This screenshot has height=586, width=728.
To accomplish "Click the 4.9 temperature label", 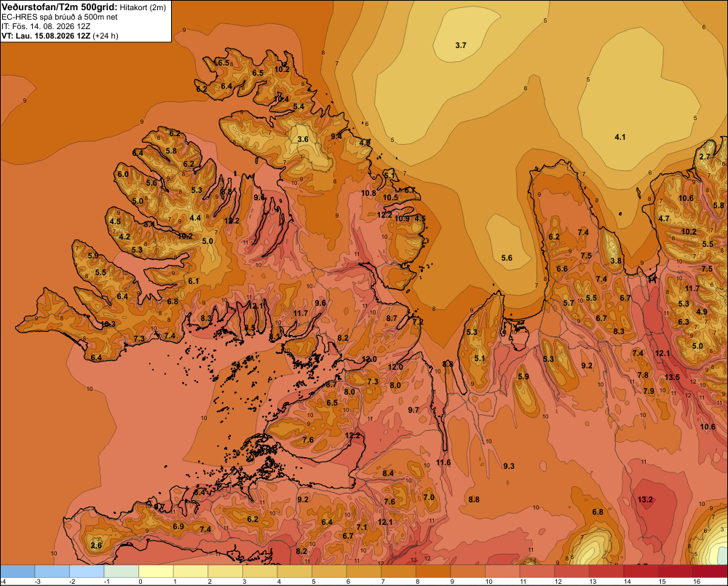I will click(x=702, y=312).
